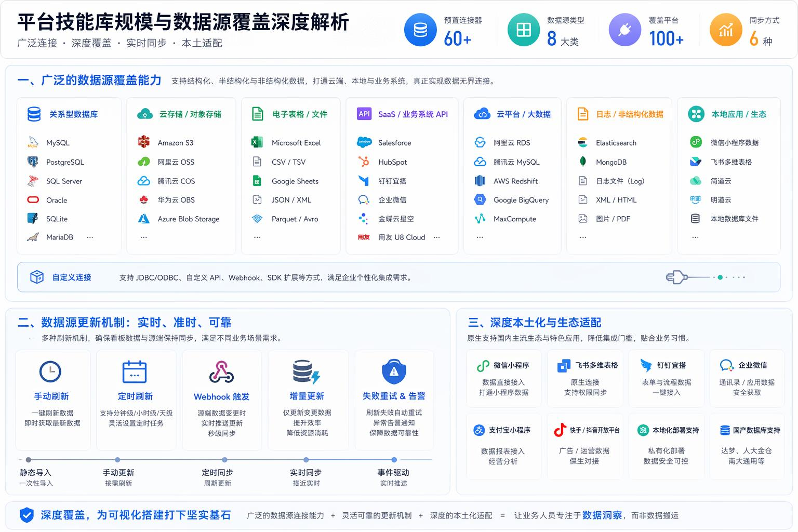Expand the ellipsis under MaxCompute
Viewport: 798px width, 532px height.
pos(480,237)
